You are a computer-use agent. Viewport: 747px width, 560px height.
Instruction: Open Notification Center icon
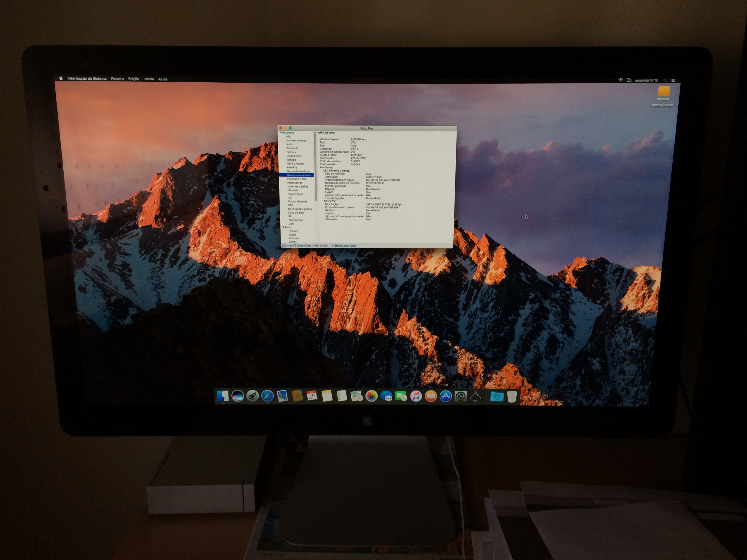[673, 80]
